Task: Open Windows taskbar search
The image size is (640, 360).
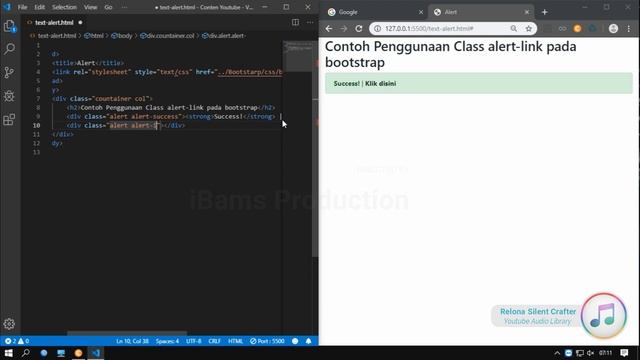Action: click(26, 353)
